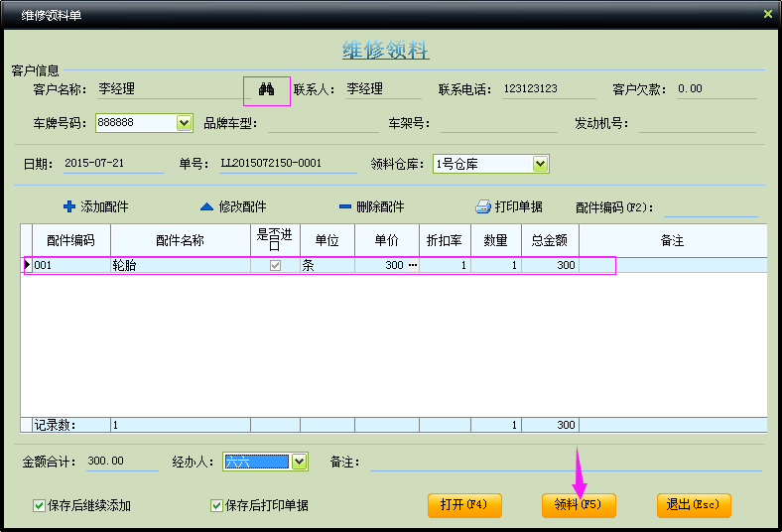Screen dimensions: 782x532
Task: Click the 打开(F4) button
Action: coord(464,505)
